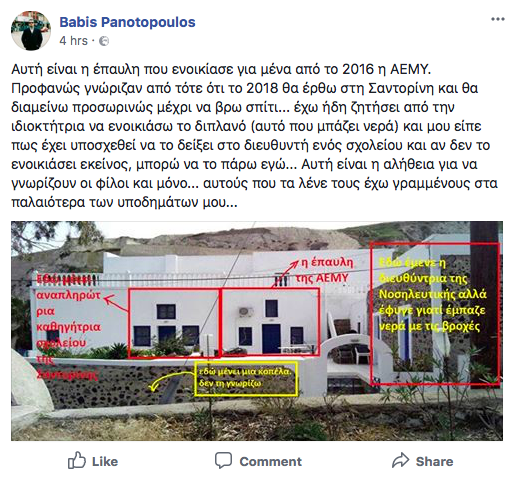Click the Comment label text

[271, 462]
